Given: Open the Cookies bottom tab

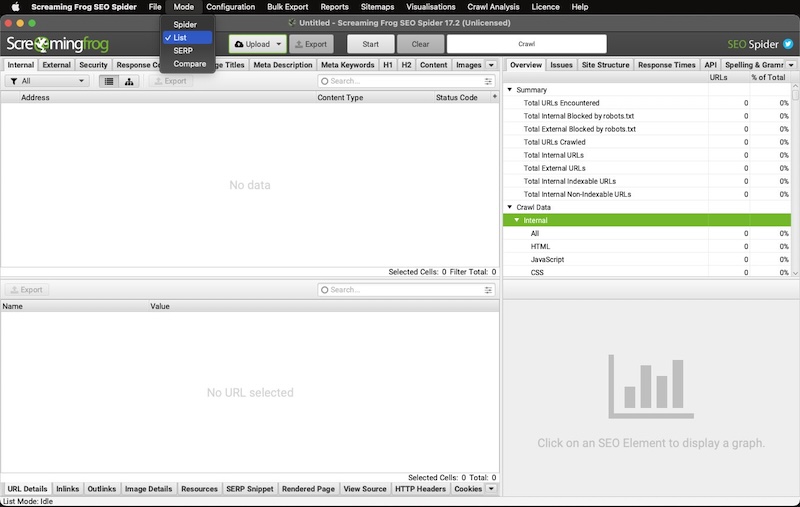Looking at the screenshot, I should pyautogui.click(x=468, y=489).
